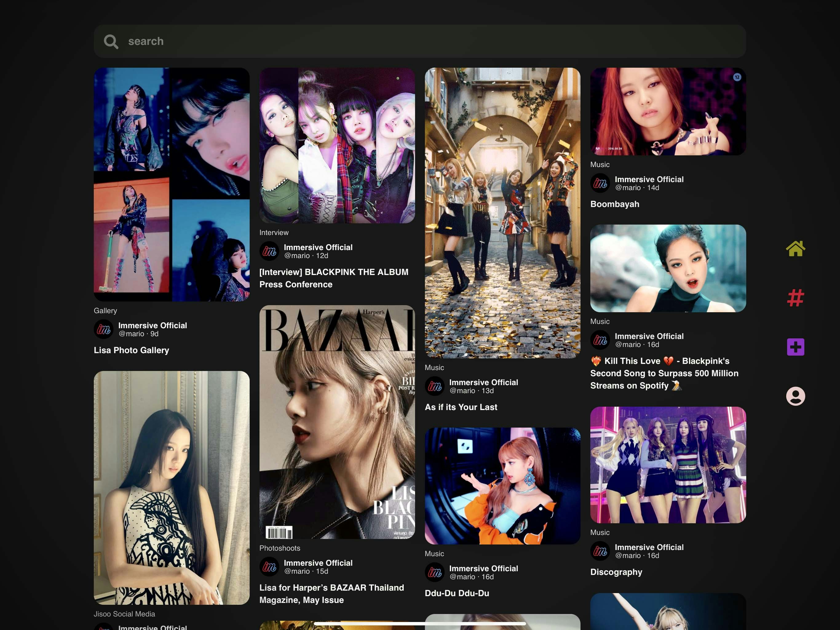Screen dimensions: 840x630
Task: Select the Gallery category label
Action: (x=105, y=310)
